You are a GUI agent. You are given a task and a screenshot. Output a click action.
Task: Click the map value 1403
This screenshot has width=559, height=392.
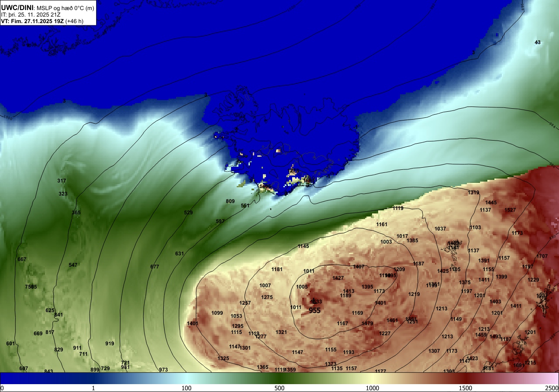[495, 302]
